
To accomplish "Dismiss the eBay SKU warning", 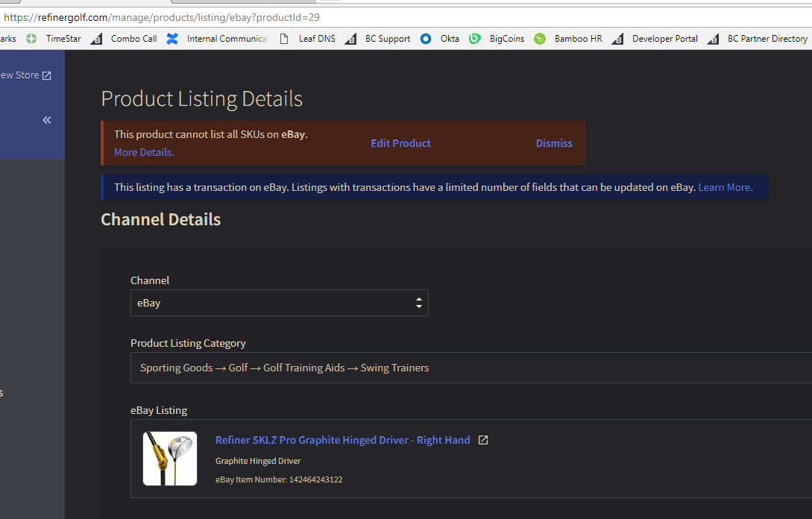I will click(553, 143).
